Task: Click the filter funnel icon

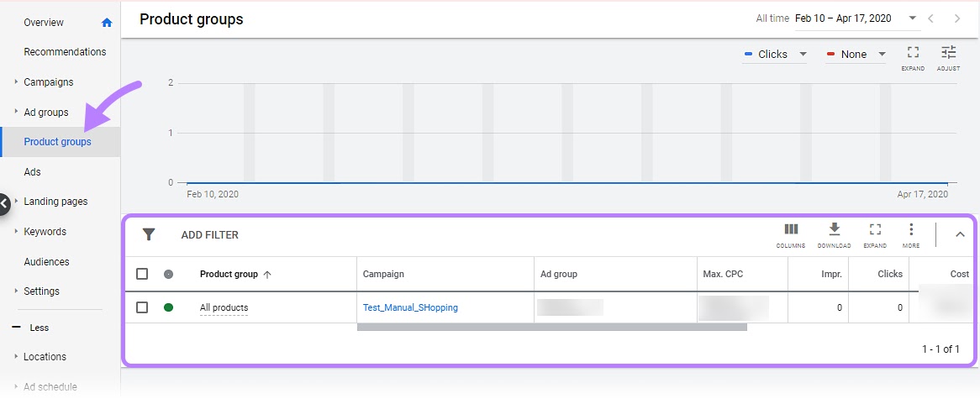Action: point(149,234)
